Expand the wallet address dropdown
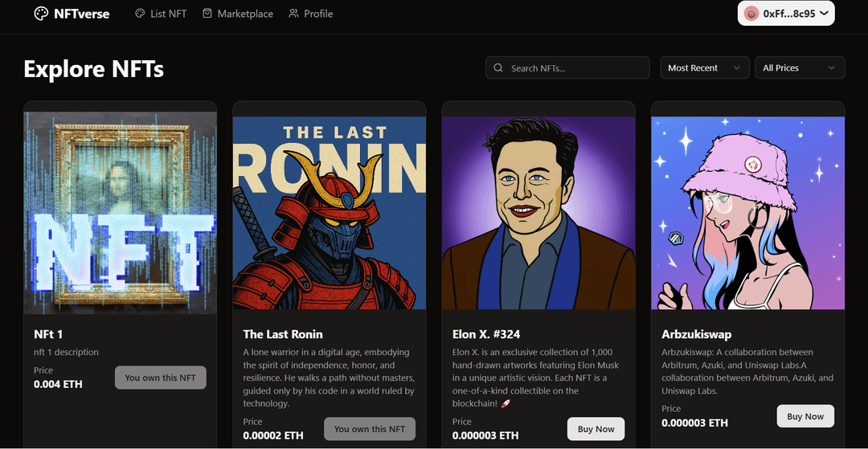The height and width of the screenshot is (449, 868). click(823, 14)
